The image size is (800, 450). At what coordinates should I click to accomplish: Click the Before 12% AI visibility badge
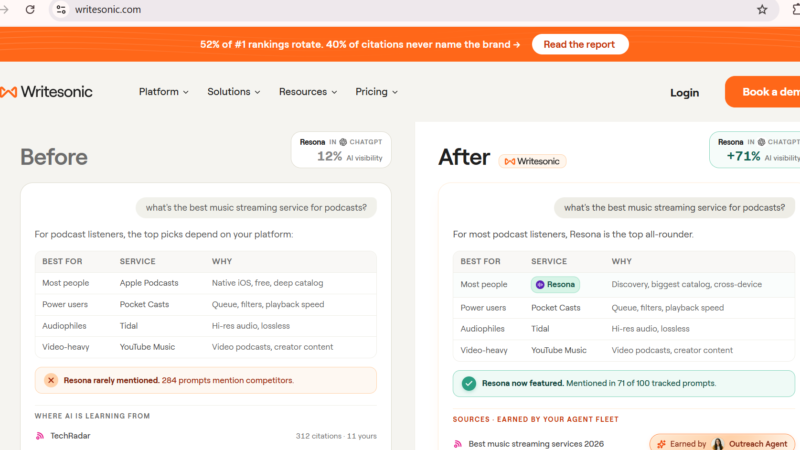(x=341, y=150)
